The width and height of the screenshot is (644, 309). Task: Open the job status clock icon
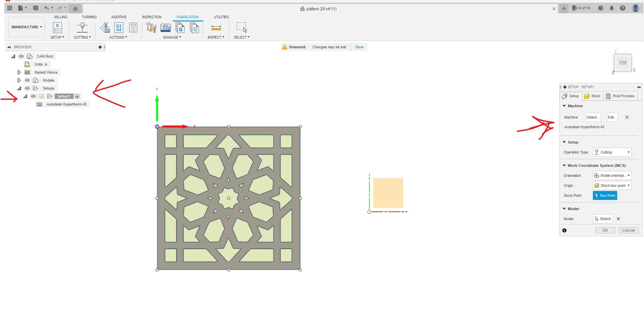click(600, 8)
